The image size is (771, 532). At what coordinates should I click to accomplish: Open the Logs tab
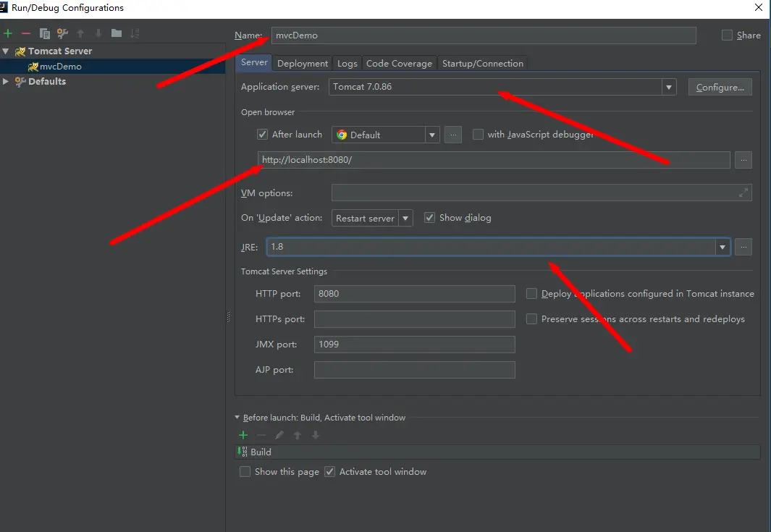pos(347,64)
